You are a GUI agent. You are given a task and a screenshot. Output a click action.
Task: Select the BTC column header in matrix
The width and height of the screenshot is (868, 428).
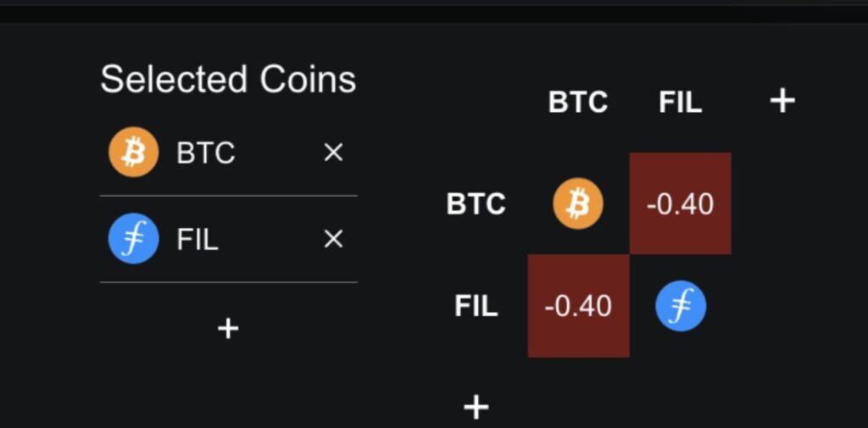pyautogui.click(x=578, y=103)
